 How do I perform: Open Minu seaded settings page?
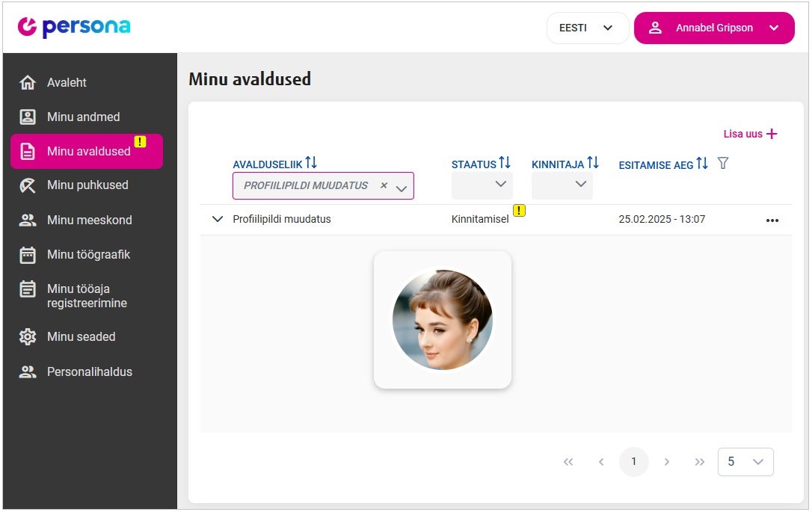coord(81,336)
